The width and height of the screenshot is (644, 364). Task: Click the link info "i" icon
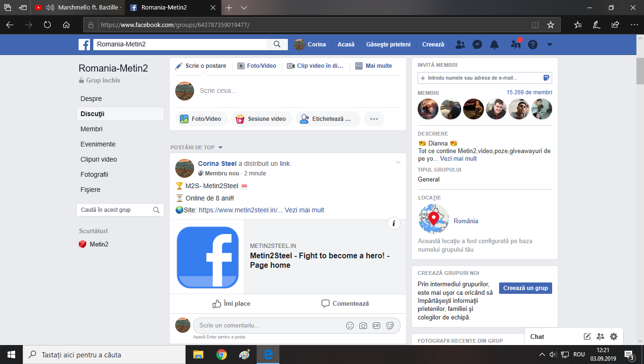(x=394, y=223)
